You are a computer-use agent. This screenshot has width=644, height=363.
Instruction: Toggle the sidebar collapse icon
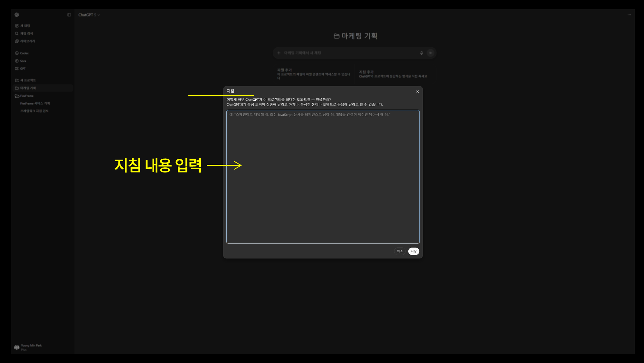[x=69, y=15]
